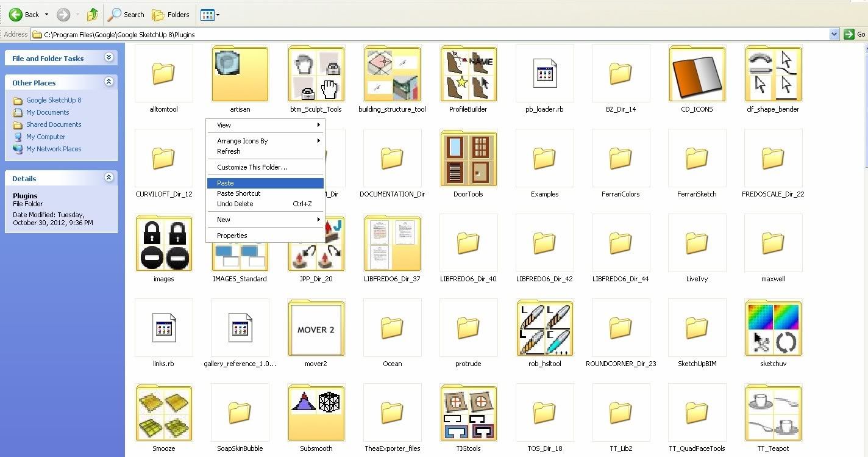Select the ROUNDCORNER_Dir_23 folder

point(621,333)
